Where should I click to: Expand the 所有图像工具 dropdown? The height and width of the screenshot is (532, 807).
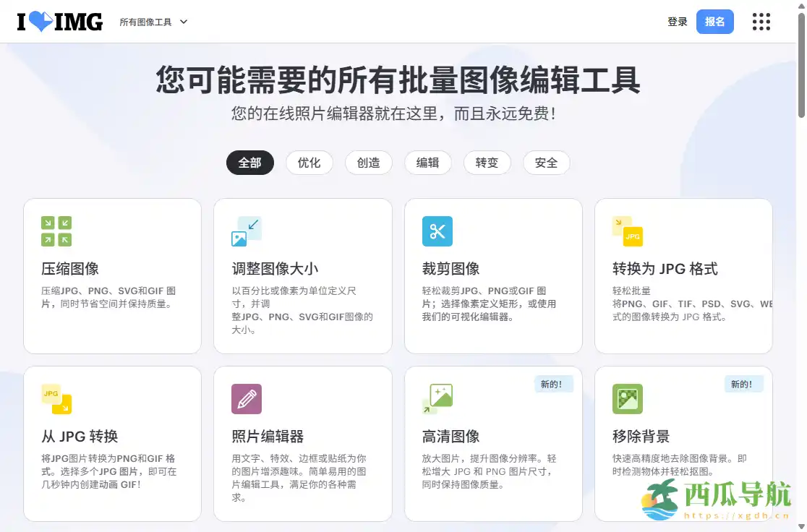153,22
